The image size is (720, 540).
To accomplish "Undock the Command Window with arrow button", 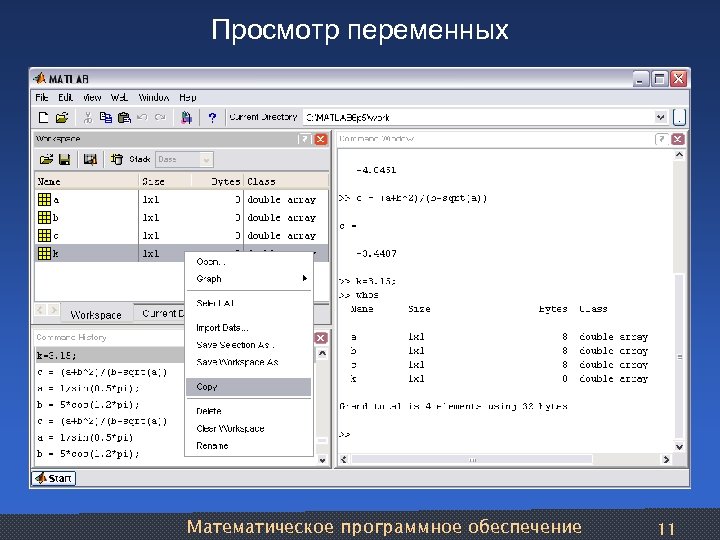I will 661,139.
